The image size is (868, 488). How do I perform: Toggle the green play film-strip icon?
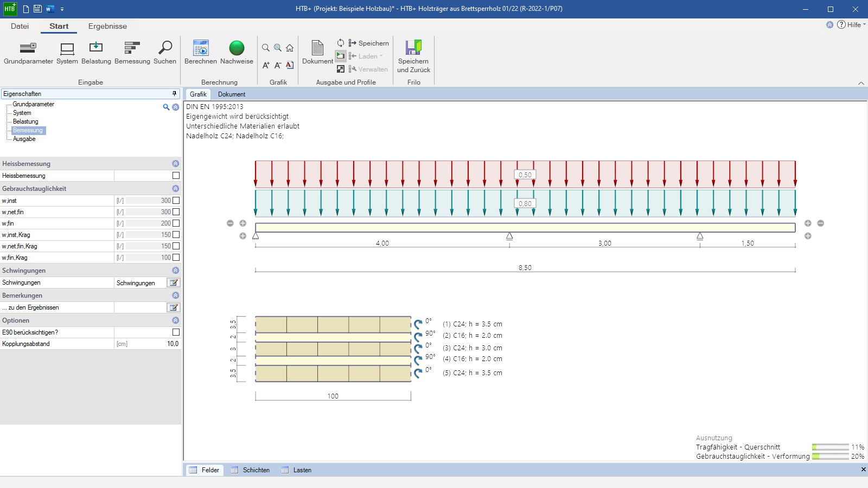coord(341,56)
